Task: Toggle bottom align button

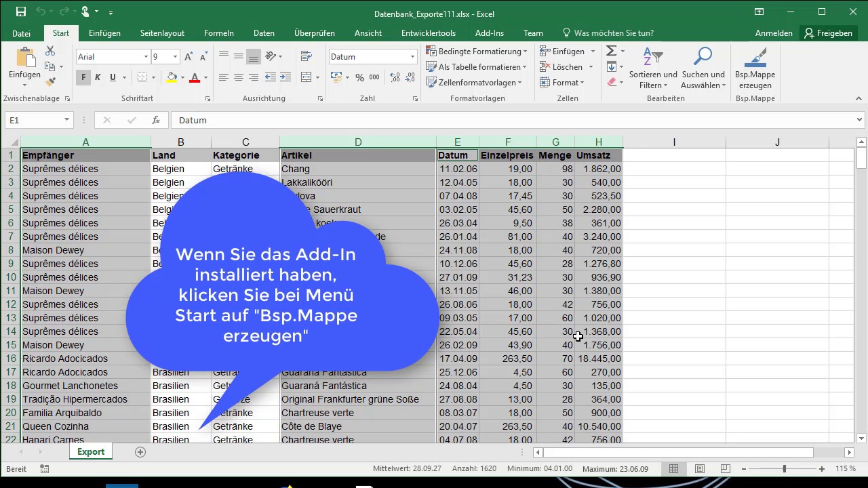Action: tap(254, 56)
